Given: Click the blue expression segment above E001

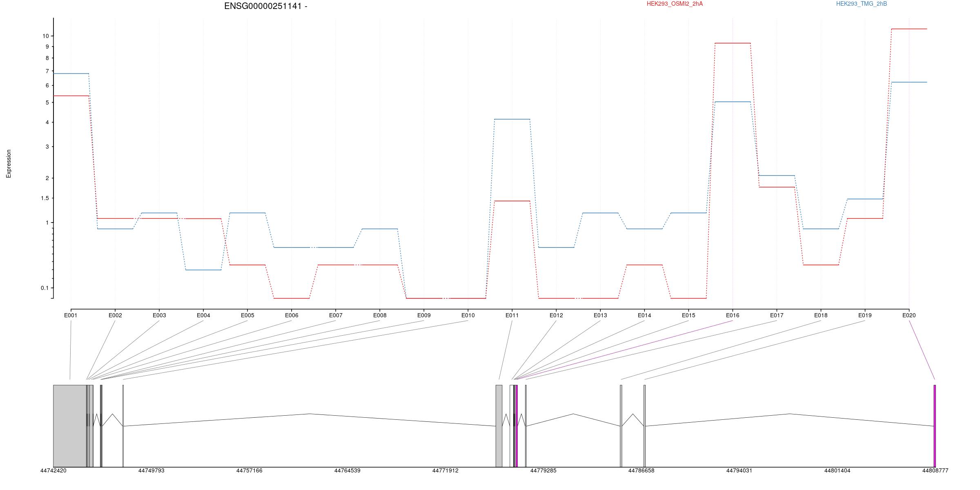Looking at the screenshot, I should point(71,73).
